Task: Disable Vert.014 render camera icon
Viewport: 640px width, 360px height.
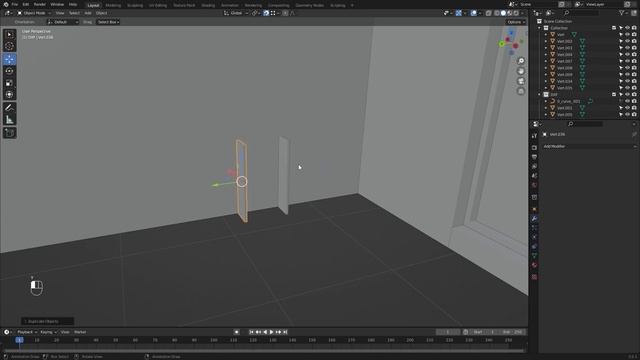Action: click(634, 81)
